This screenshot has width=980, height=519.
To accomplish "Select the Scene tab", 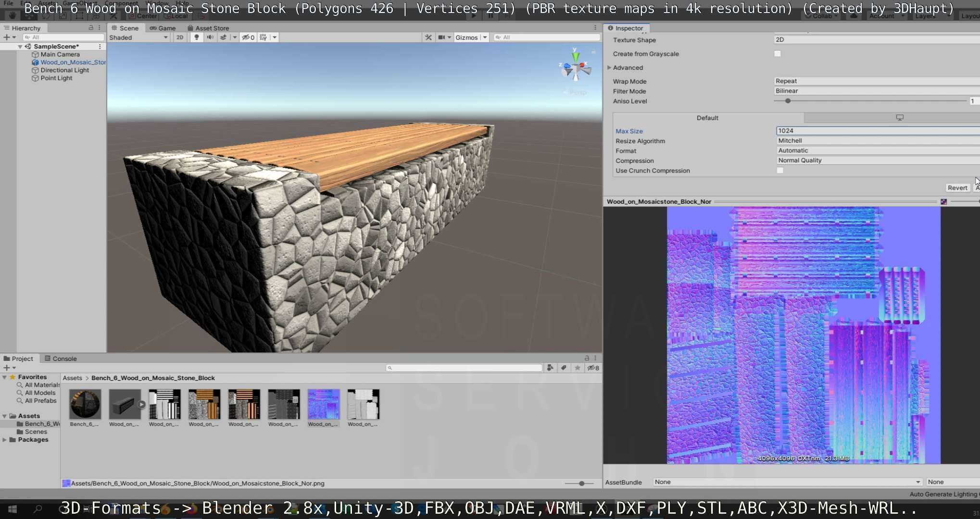I will point(125,28).
